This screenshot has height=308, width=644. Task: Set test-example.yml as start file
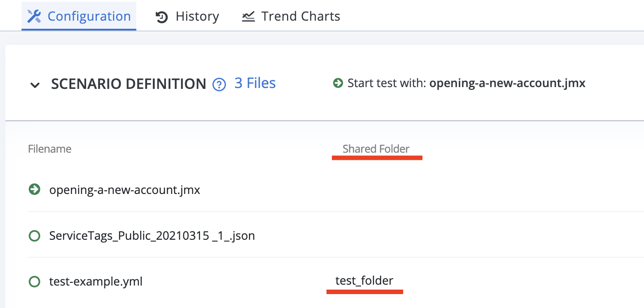(x=34, y=282)
